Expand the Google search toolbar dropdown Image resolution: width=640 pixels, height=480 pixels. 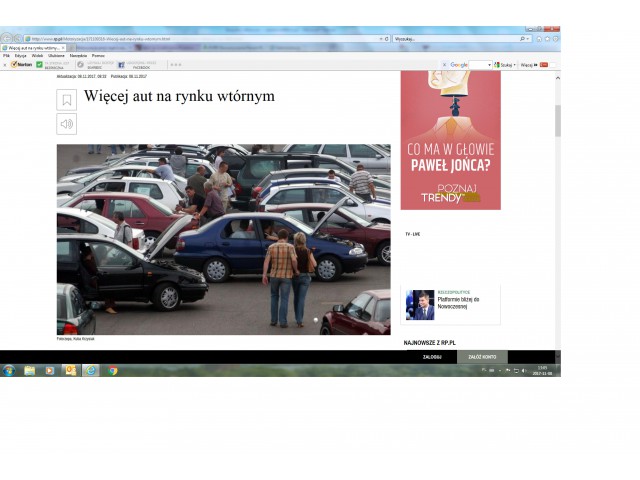489,64
